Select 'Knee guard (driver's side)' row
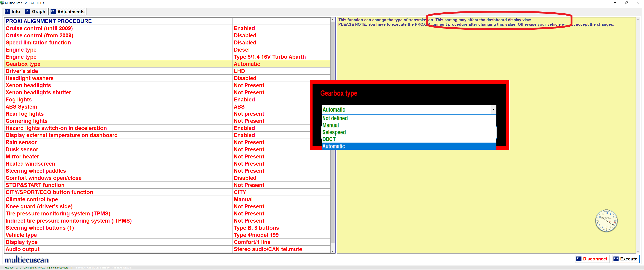This screenshot has height=270, width=644. [167, 206]
